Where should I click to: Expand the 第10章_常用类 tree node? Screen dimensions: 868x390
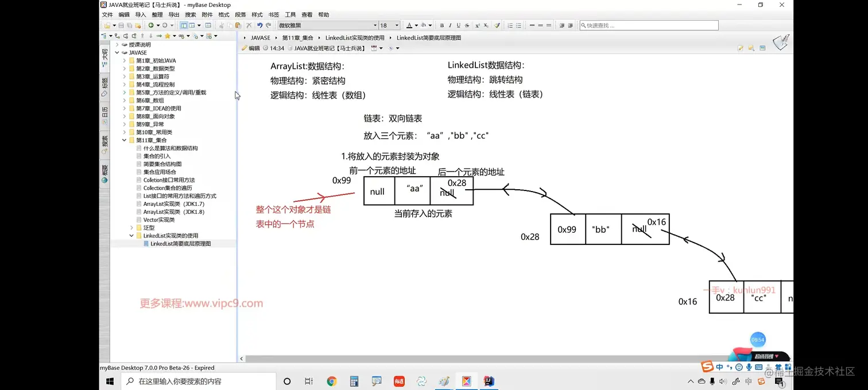coord(125,132)
